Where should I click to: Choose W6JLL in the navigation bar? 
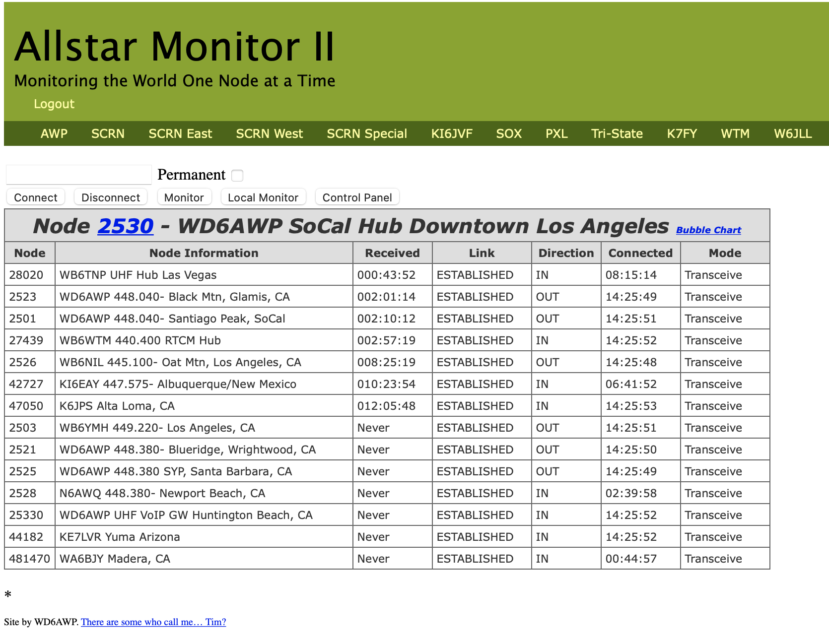point(793,134)
